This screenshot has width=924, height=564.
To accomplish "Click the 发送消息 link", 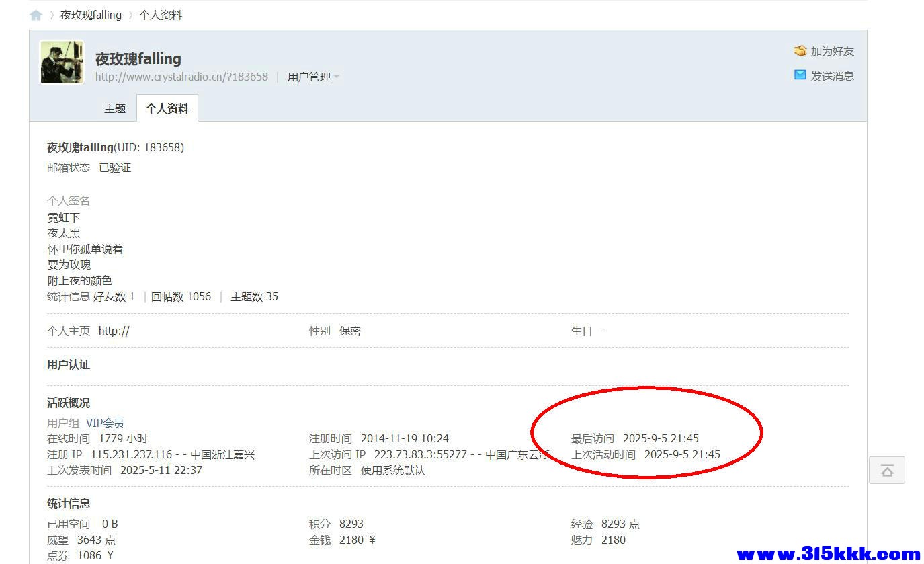I will pyautogui.click(x=832, y=76).
